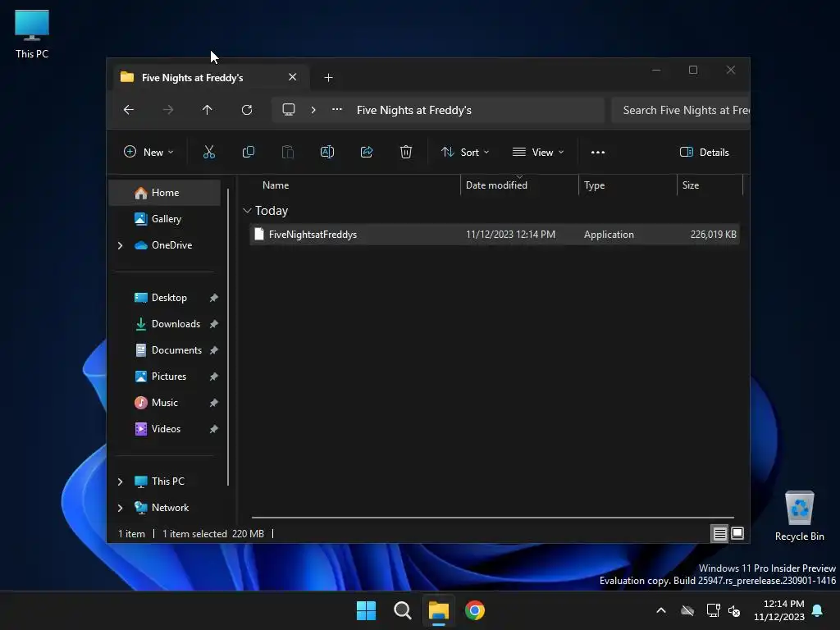Click the address bar folder name
Viewport: 840px width, 630px height.
click(x=414, y=110)
